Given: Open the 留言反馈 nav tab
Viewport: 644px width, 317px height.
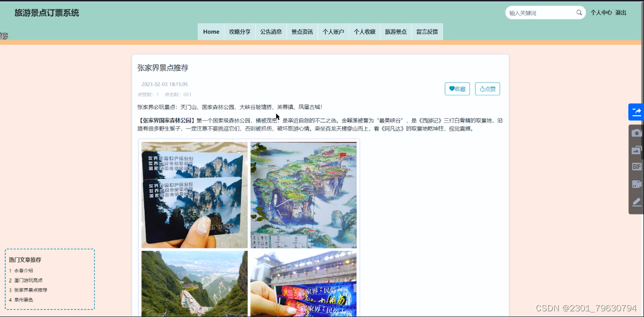Looking at the screenshot, I should 427,32.
